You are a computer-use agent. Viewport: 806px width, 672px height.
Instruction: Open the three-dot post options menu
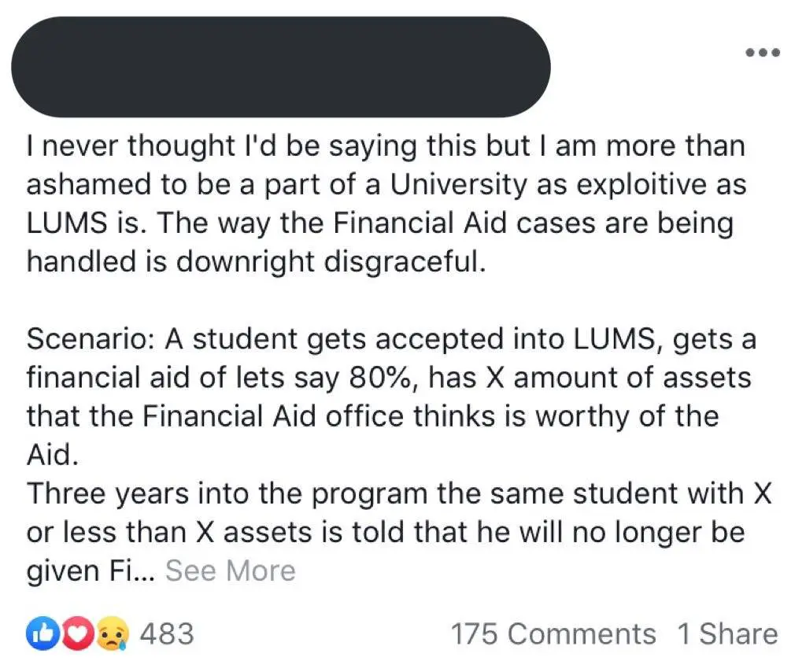pos(763,54)
